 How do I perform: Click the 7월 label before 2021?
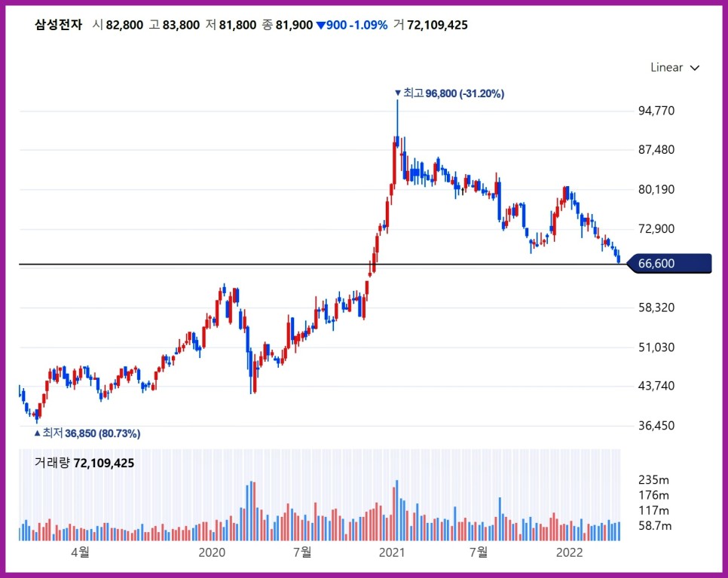pos(302,552)
